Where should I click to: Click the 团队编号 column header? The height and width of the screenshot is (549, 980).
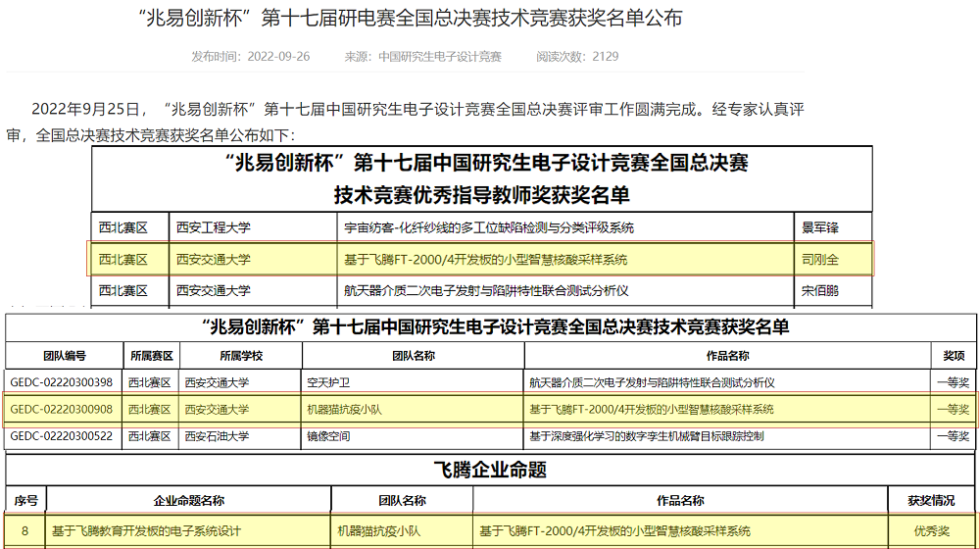(63, 355)
